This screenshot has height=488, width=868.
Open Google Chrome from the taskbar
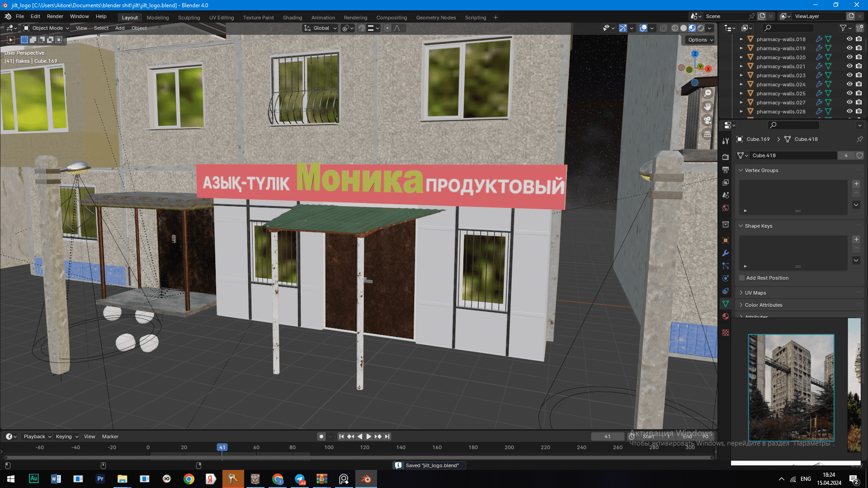pyautogui.click(x=189, y=479)
